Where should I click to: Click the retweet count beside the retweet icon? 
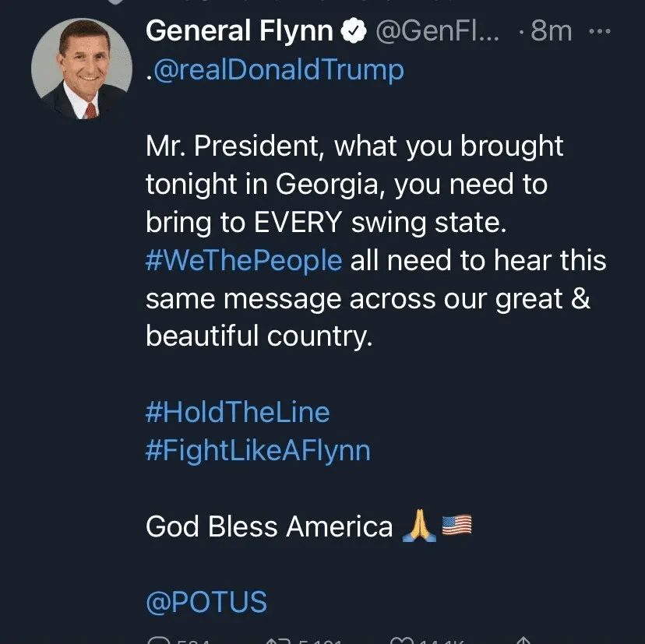[319, 640]
